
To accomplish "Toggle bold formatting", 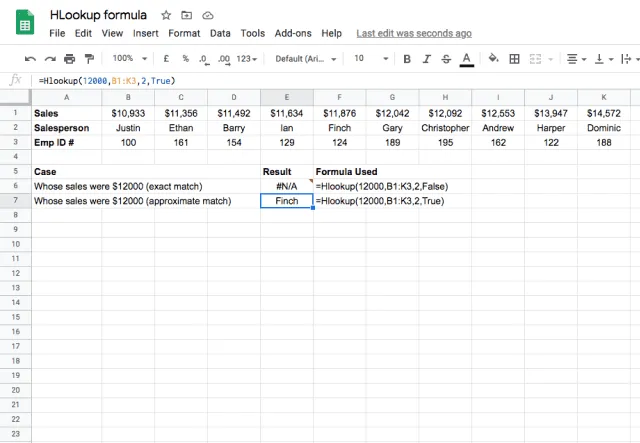I will 407,59.
